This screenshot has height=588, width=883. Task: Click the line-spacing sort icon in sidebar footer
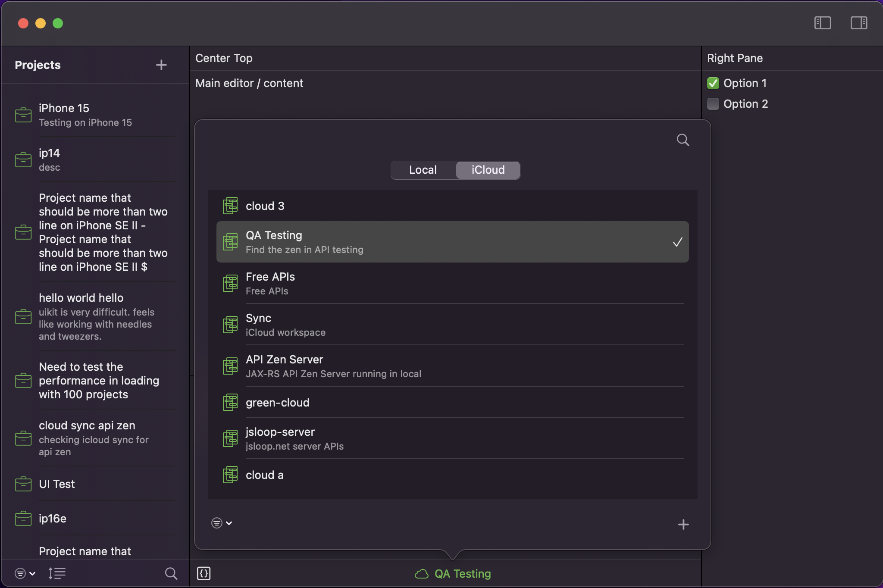[x=57, y=573]
